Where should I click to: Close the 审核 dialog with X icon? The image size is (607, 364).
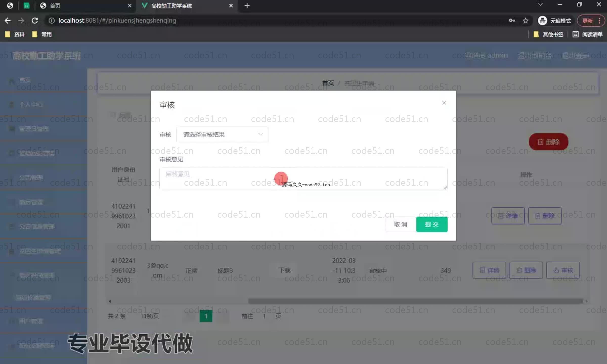coord(444,103)
